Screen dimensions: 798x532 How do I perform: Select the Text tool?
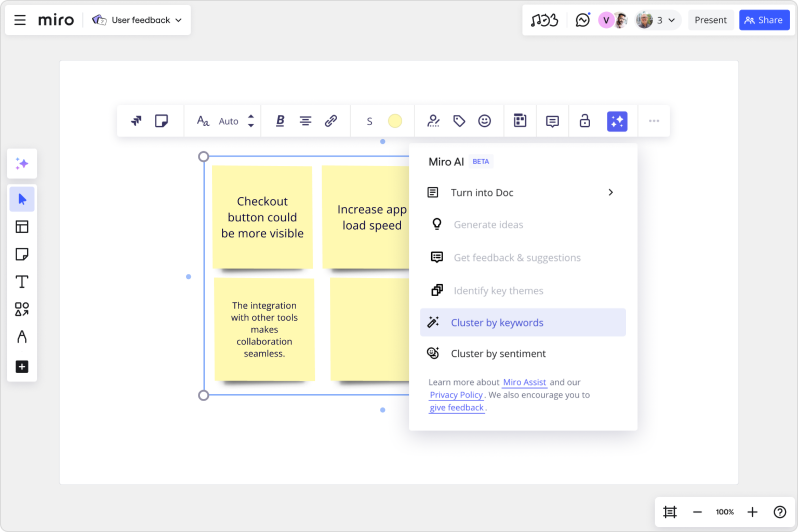coord(22,282)
